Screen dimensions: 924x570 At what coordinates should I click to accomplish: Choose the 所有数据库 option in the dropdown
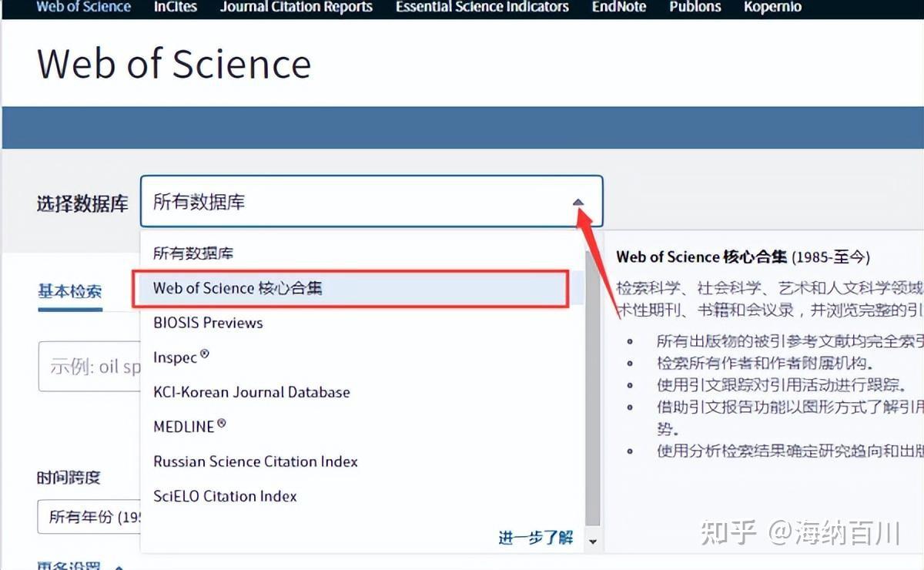pyautogui.click(x=192, y=253)
